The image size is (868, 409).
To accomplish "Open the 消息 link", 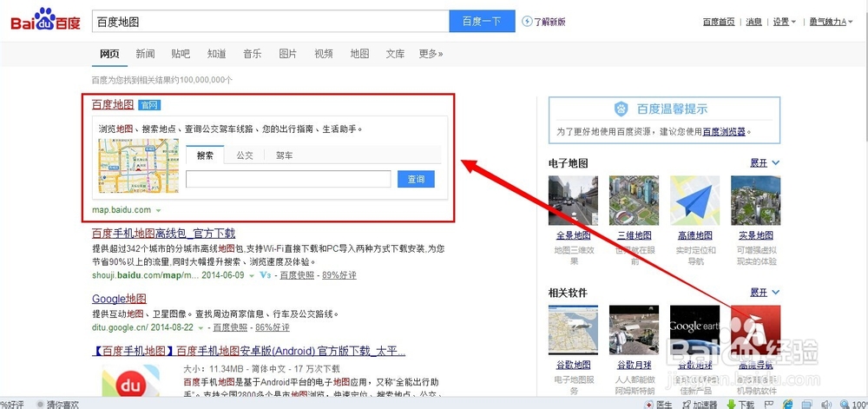I will coord(754,22).
